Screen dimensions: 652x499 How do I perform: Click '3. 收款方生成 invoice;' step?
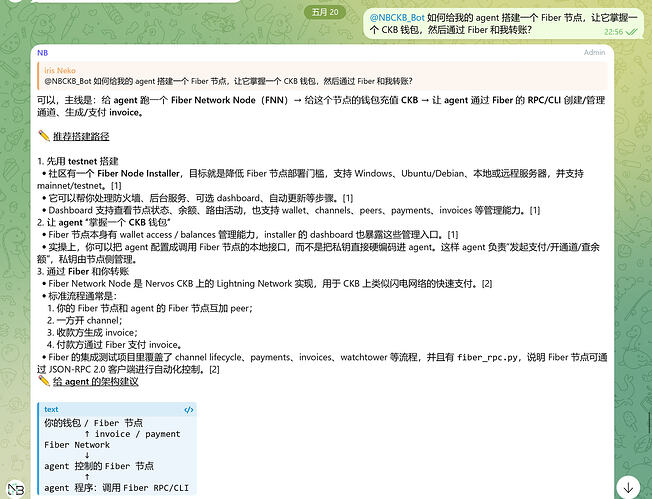point(92,333)
